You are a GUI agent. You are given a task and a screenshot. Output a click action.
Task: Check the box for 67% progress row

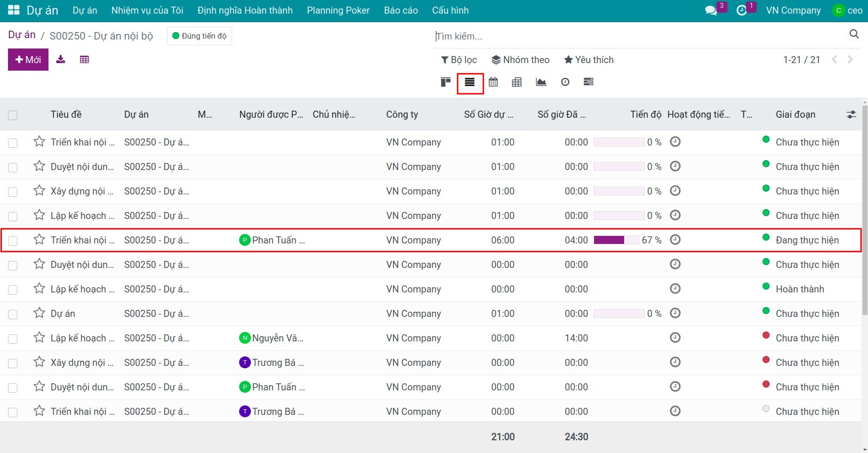pyautogui.click(x=13, y=241)
